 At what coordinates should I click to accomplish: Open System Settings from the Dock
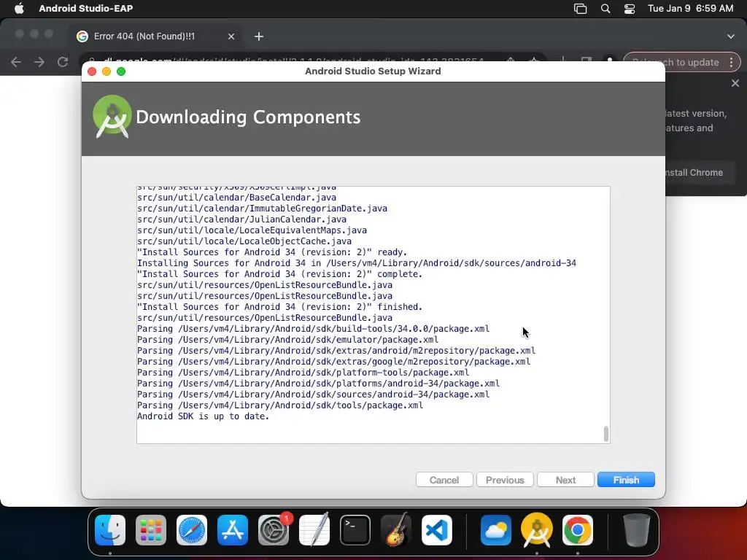coord(274,530)
